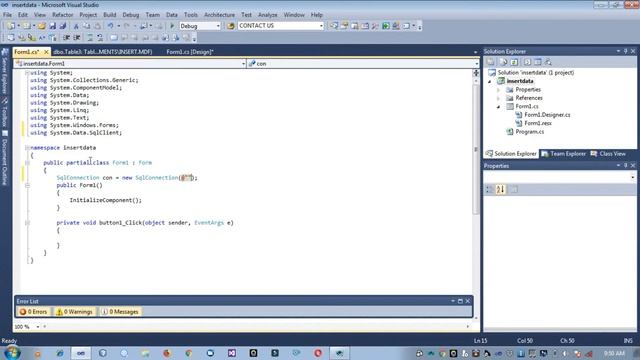Viewport: 640px width, 360px height.
Task: Toggle the 0 Errors filter button
Action: [x=33, y=312]
